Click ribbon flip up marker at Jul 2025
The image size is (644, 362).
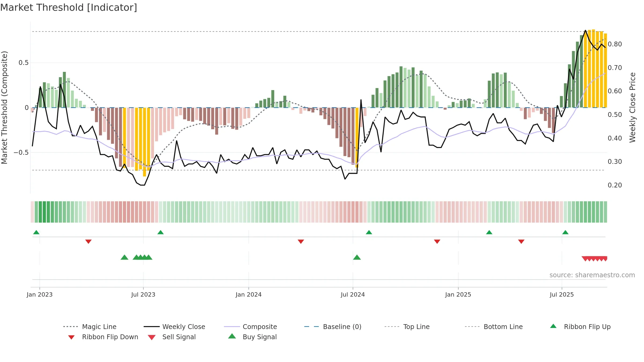coord(565,232)
